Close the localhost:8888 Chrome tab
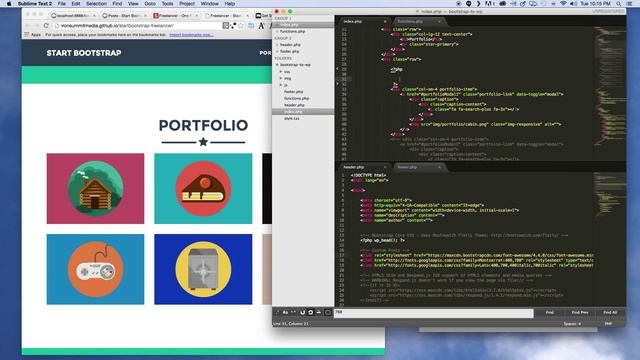 tap(94, 16)
